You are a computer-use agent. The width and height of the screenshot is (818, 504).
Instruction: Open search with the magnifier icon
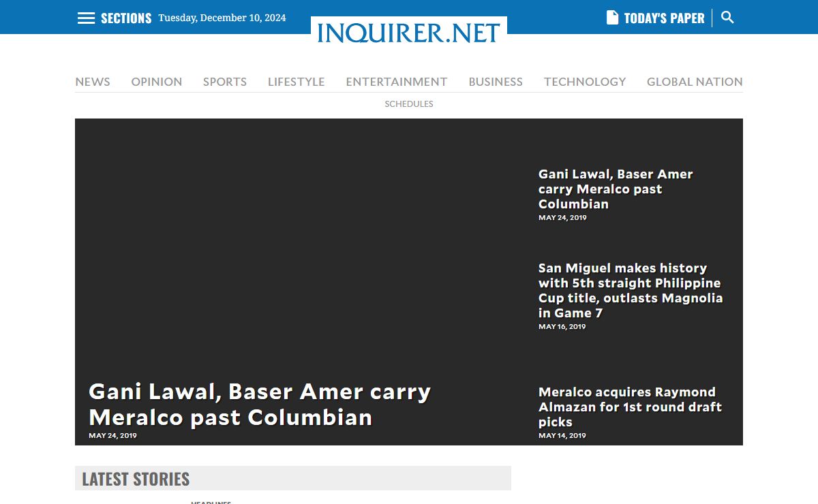coord(727,18)
